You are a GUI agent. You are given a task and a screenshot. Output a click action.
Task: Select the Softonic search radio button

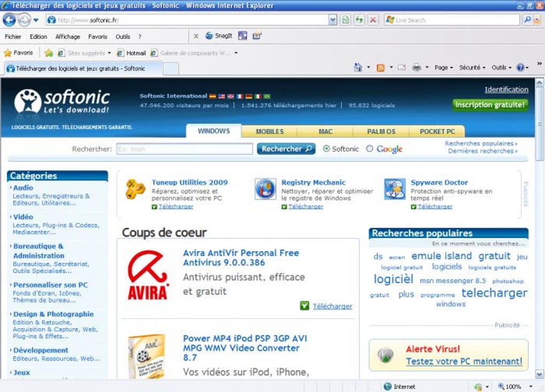326,149
